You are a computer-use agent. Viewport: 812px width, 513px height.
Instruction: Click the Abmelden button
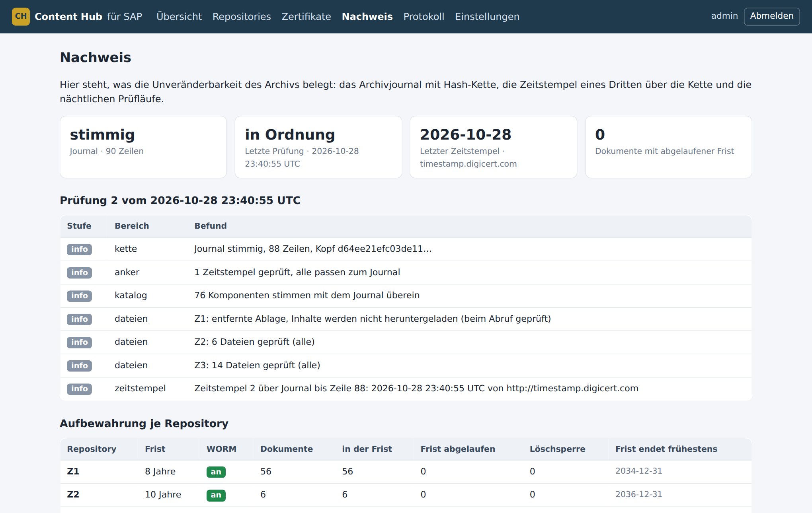coord(771,16)
